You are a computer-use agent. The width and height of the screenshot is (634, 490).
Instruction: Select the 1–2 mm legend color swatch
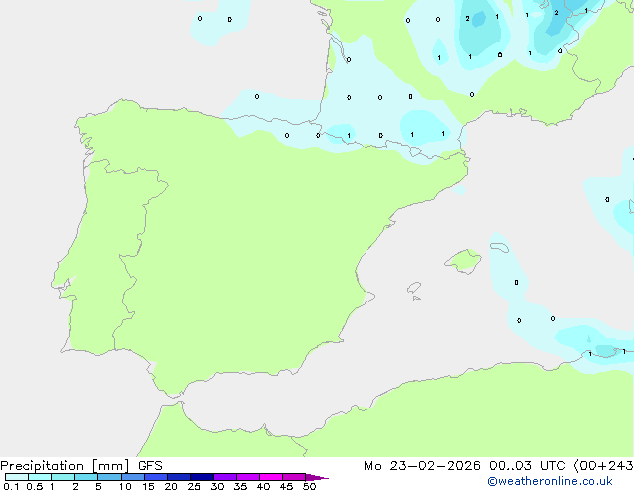coord(63,477)
